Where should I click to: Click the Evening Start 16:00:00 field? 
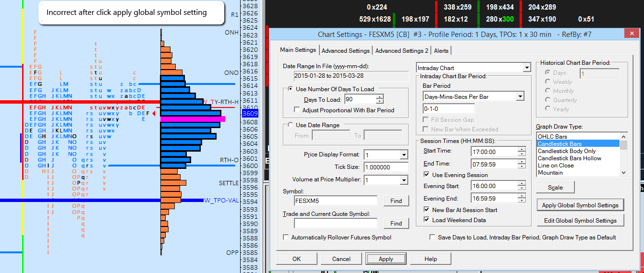[495, 186]
